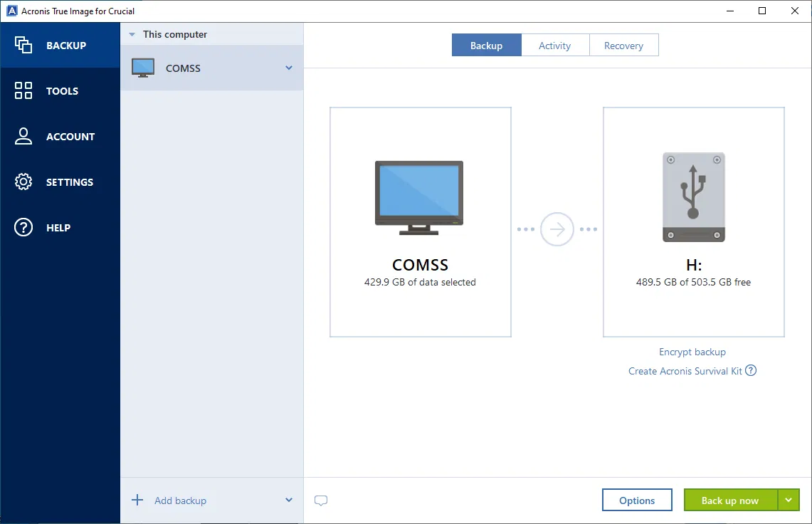Open the Help section
The width and height of the screenshot is (812, 524).
[23, 227]
